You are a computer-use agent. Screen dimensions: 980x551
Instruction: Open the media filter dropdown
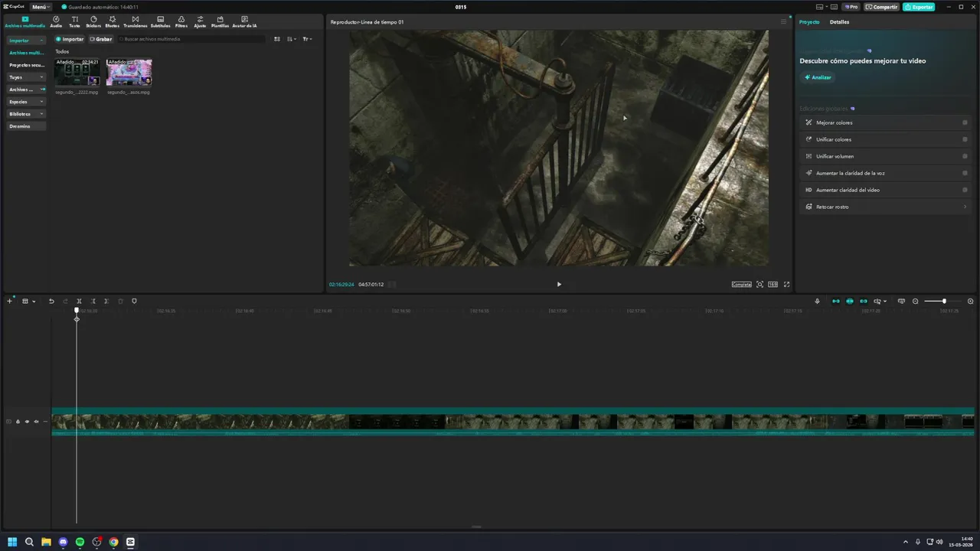pos(306,39)
